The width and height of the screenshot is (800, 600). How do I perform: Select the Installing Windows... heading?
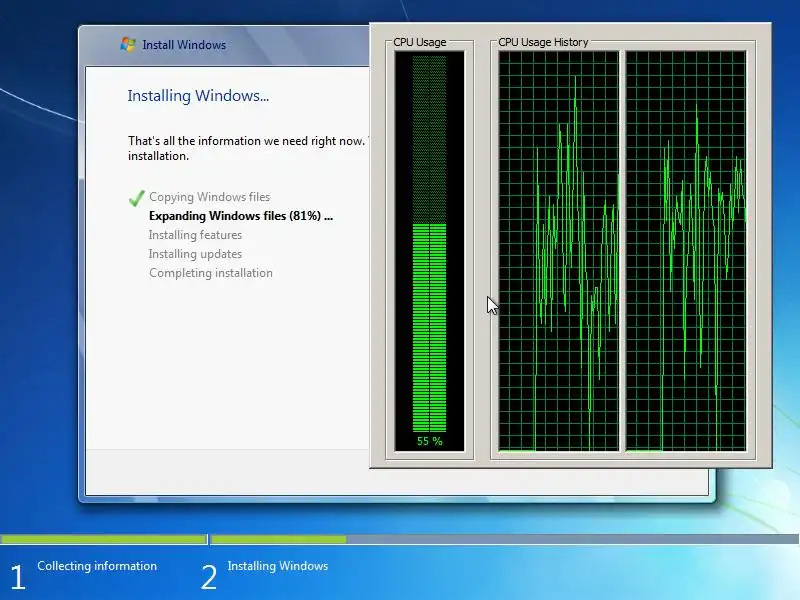coord(198,96)
